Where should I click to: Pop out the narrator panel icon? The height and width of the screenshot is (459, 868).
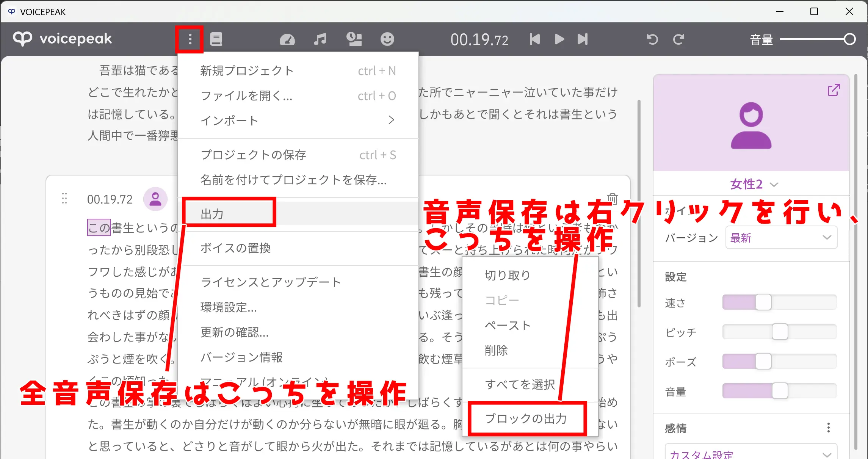834,90
